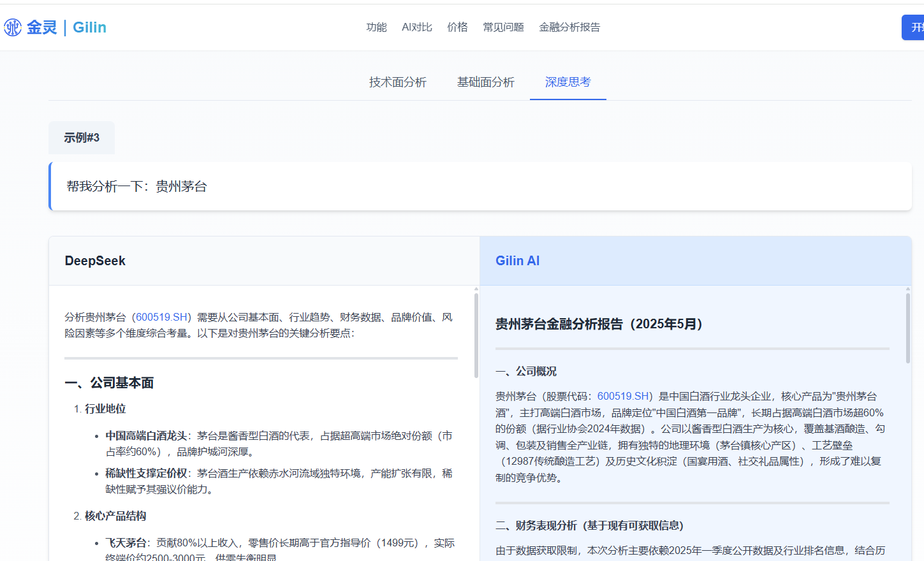Click the DeepSeek panel header
Viewport: 924px width, 561px height.
[x=264, y=261]
